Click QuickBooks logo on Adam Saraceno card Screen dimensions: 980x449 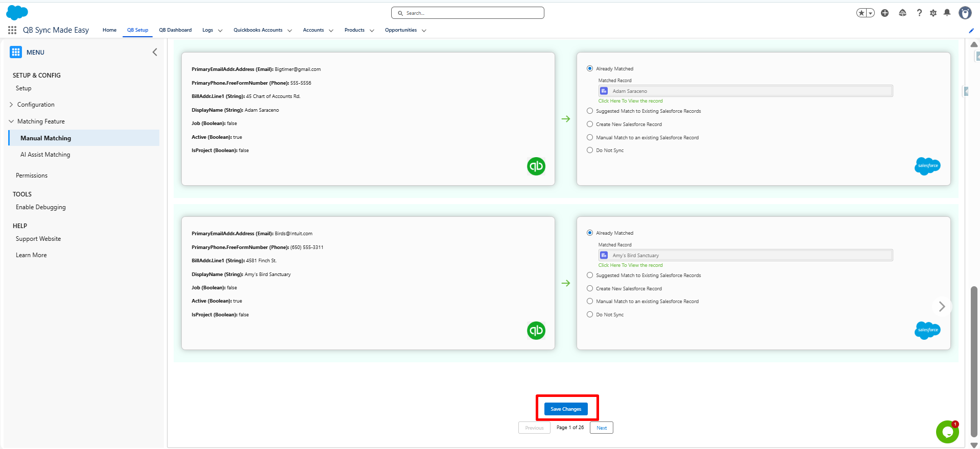tap(536, 166)
